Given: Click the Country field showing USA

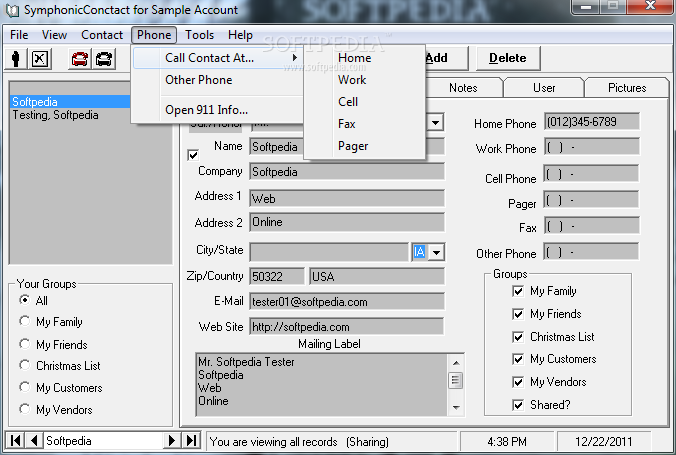Looking at the screenshot, I should (x=377, y=276).
